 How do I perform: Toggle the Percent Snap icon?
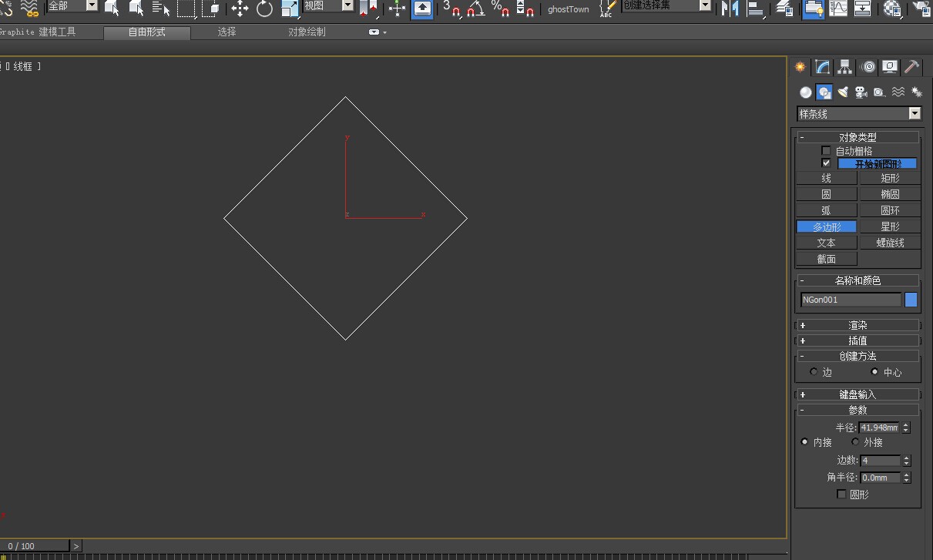(x=501, y=8)
